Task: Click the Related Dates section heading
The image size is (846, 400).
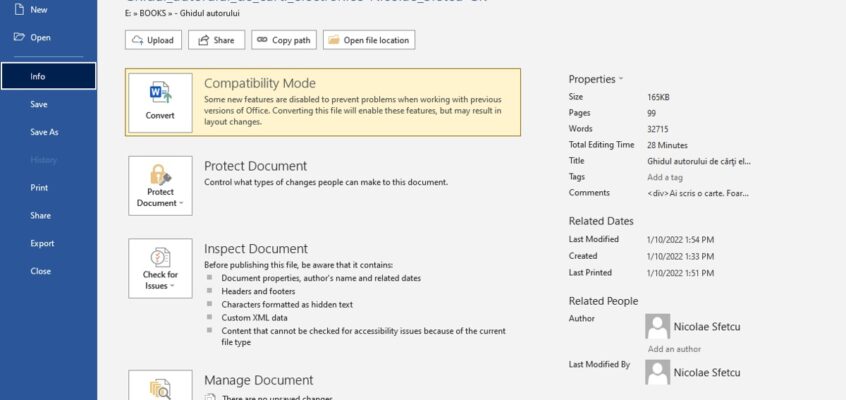Action: pos(601,221)
